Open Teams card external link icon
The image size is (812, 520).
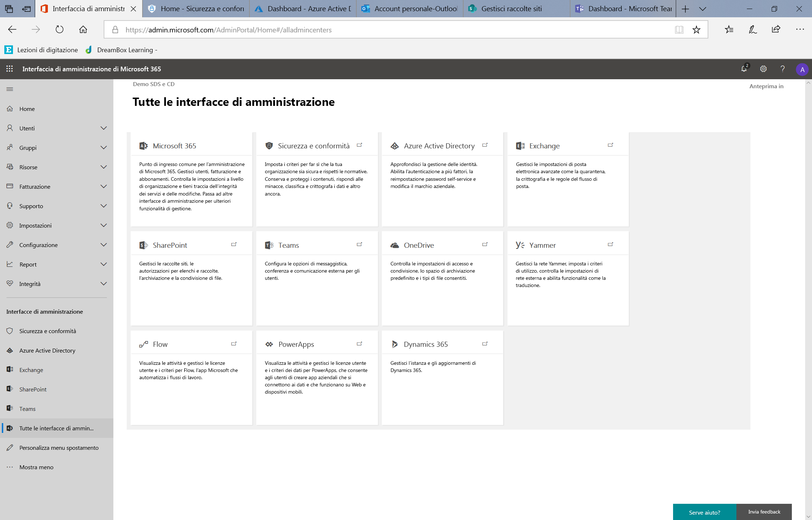coord(359,245)
